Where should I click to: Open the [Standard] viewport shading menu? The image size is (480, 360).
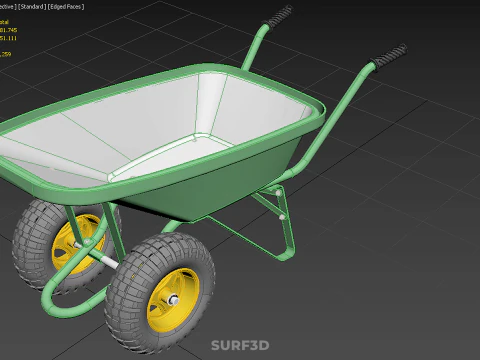32,6
